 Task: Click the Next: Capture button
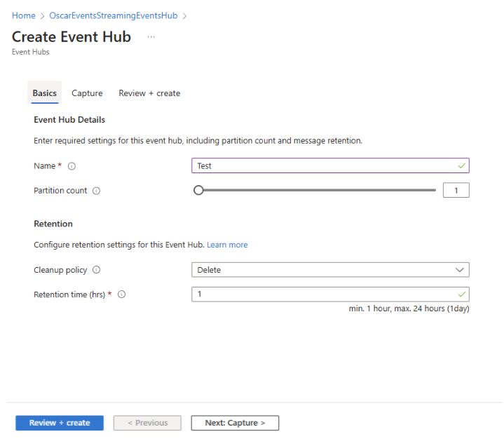(x=235, y=423)
